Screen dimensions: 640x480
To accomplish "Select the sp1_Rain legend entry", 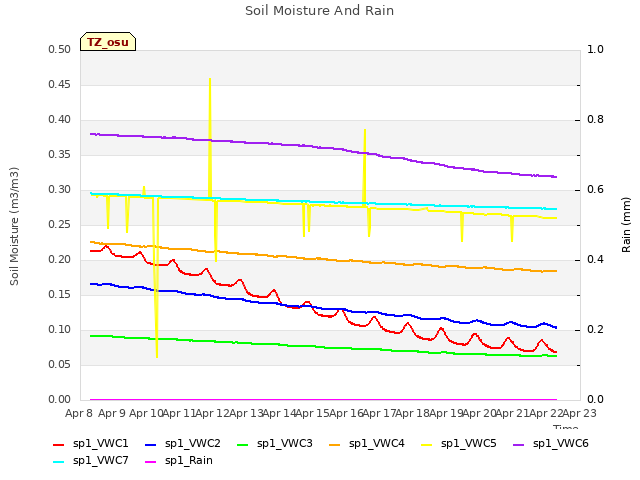I will (x=179, y=461).
